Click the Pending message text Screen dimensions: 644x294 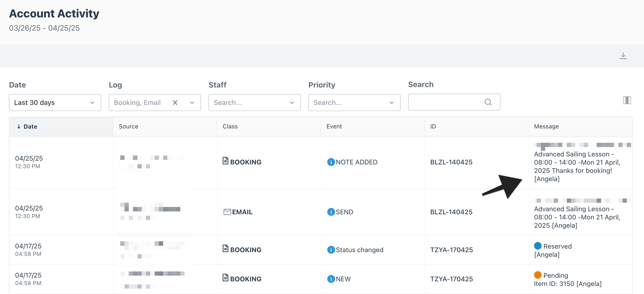pyautogui.click(x=555, y=275)
